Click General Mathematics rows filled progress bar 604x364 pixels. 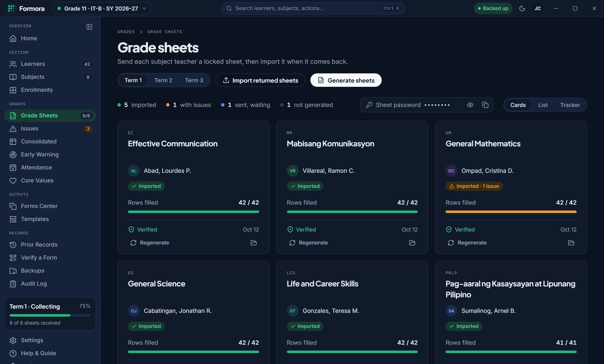pos(511,212)
